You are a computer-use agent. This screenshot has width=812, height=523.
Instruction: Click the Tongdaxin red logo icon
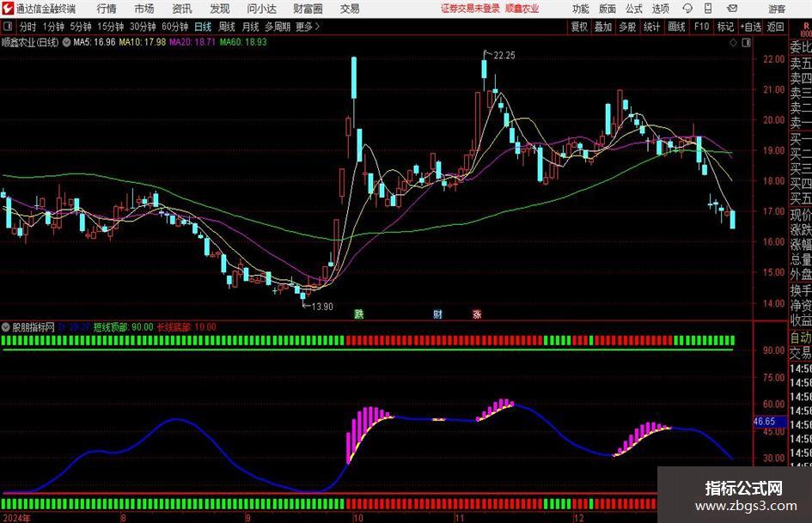pyautogui.click(x=8, y=9)
